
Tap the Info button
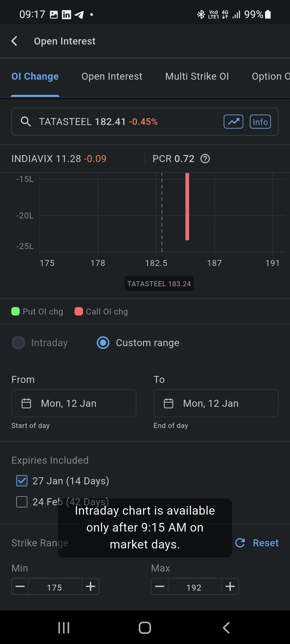point(260,122)
